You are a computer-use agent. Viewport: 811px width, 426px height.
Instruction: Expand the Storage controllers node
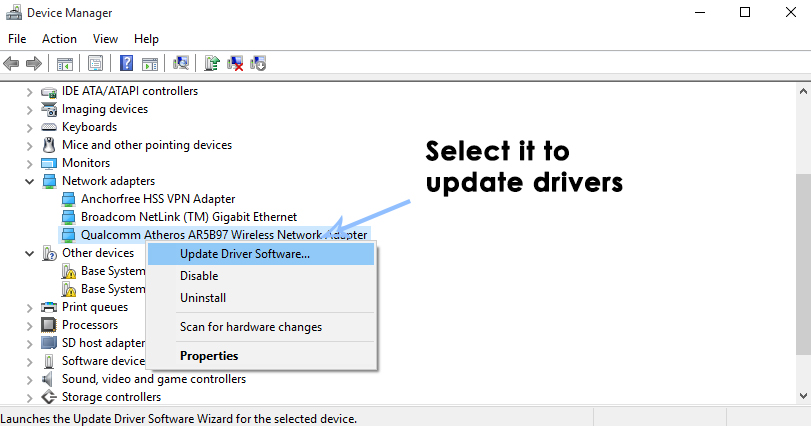point(29,398)
